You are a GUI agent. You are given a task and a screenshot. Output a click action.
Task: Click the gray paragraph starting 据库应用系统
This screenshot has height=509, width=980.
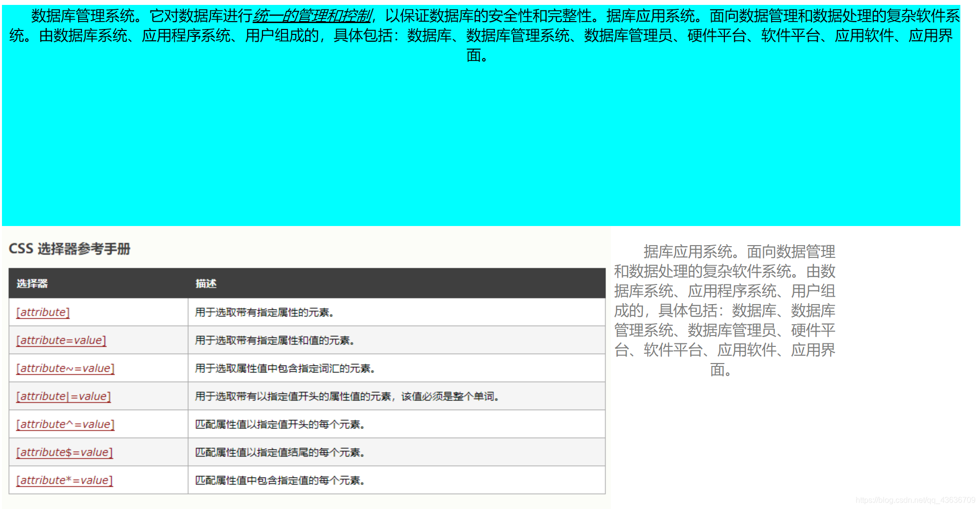click(724, 311)
